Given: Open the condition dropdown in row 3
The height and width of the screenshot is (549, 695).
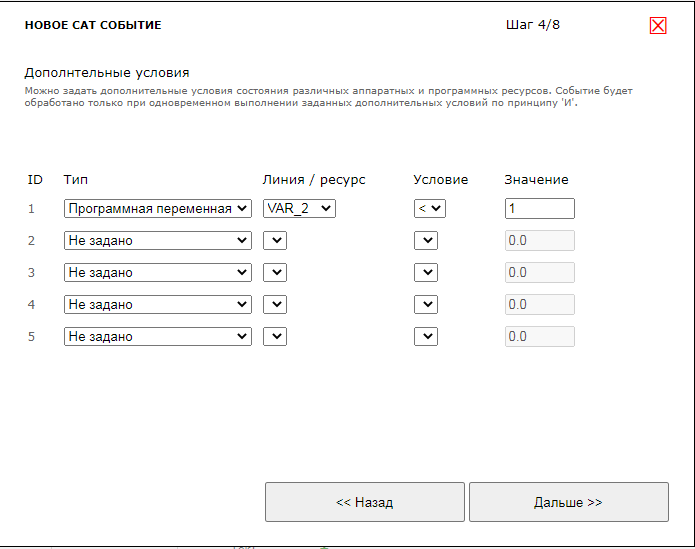Looking at the screenshot, I should click(426, 272).
